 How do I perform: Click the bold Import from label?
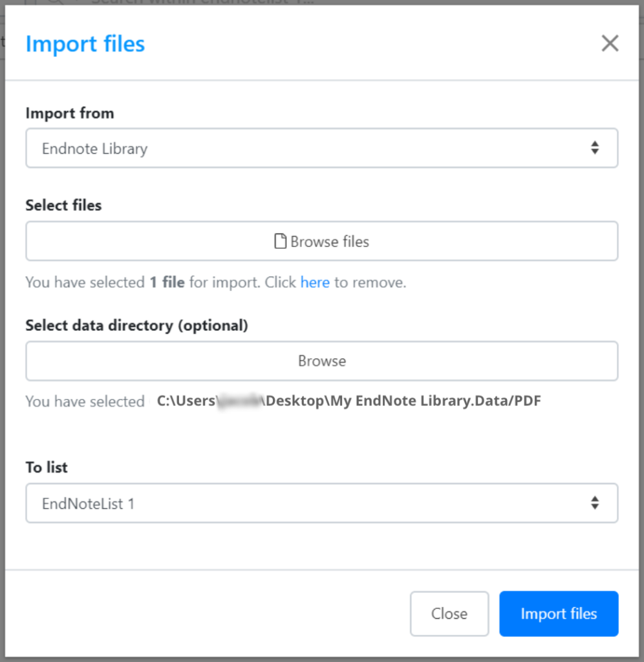point(69,113)
